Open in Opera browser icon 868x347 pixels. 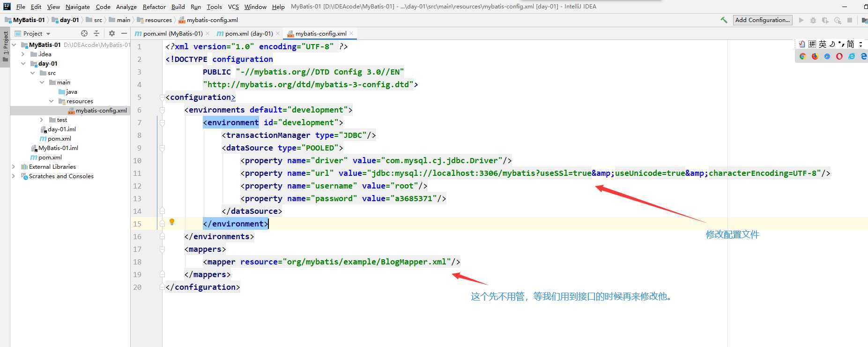[x=839, y=56]
